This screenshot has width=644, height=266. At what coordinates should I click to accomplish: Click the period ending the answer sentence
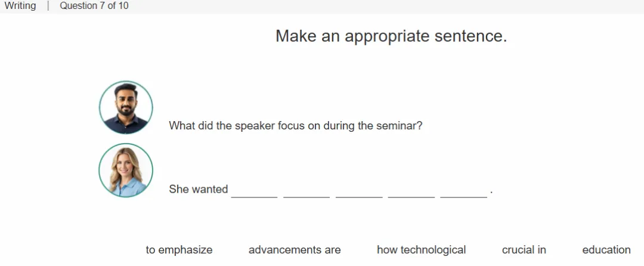point(491,193)
